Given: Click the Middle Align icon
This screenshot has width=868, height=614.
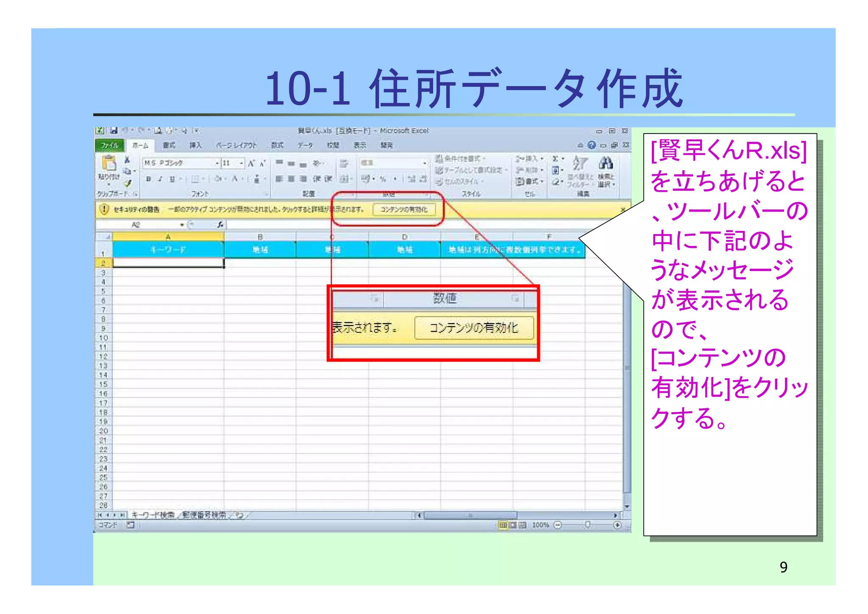Looking at the screenshot, I should pos(291,163).
